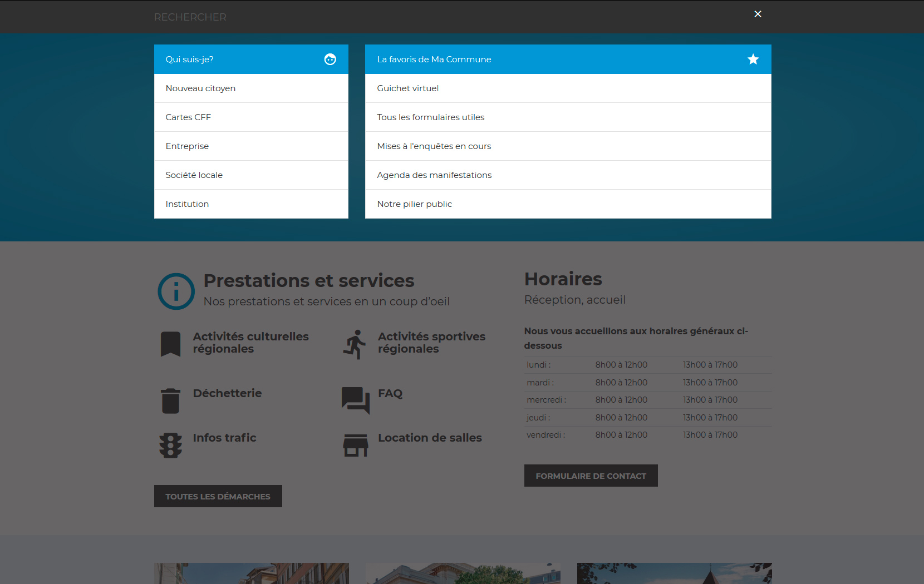Click the face icon in Qui suis-je header

pos(330,60)
